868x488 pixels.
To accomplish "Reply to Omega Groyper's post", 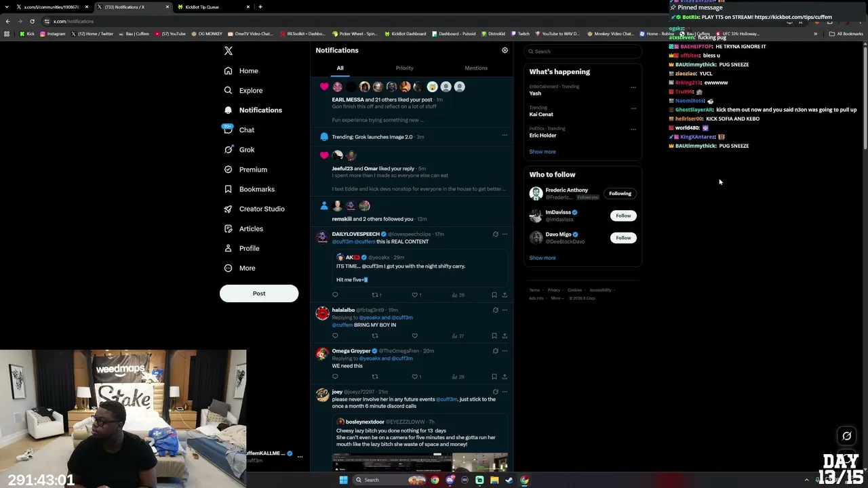I will (x=335, y=377).
